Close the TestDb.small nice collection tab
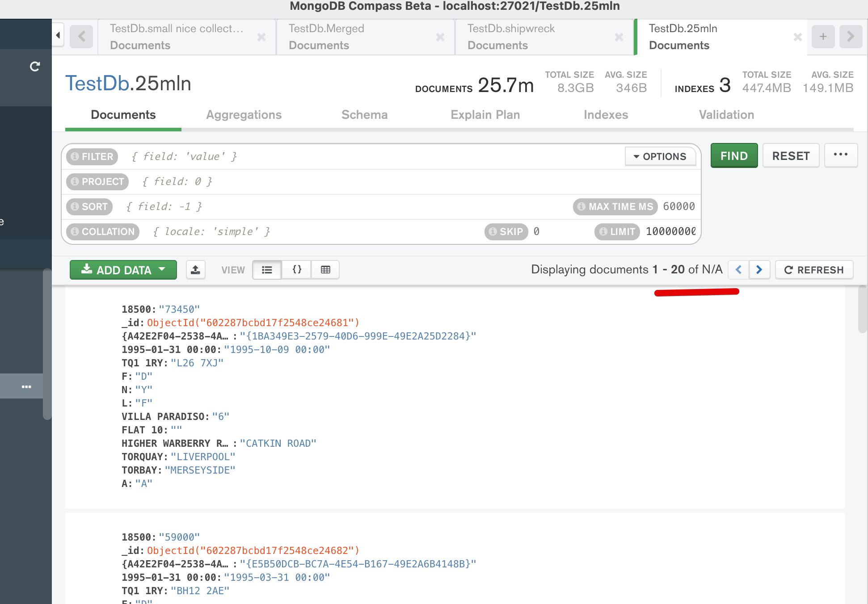Screen dimensions: 868x604 261,37
